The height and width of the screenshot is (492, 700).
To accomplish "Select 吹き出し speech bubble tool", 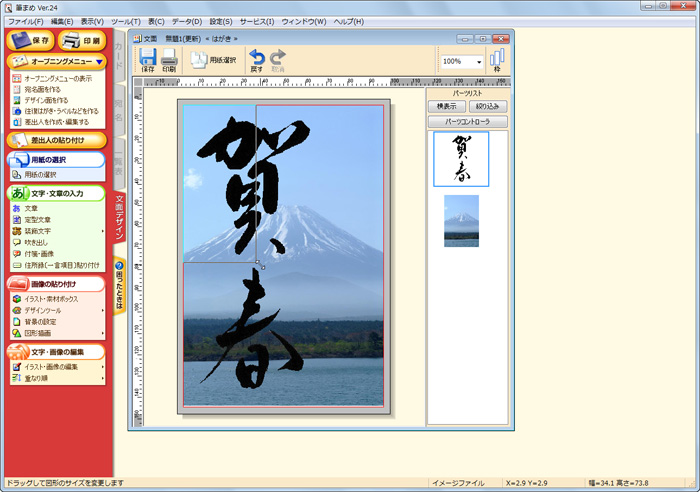I will click(38, 242).
